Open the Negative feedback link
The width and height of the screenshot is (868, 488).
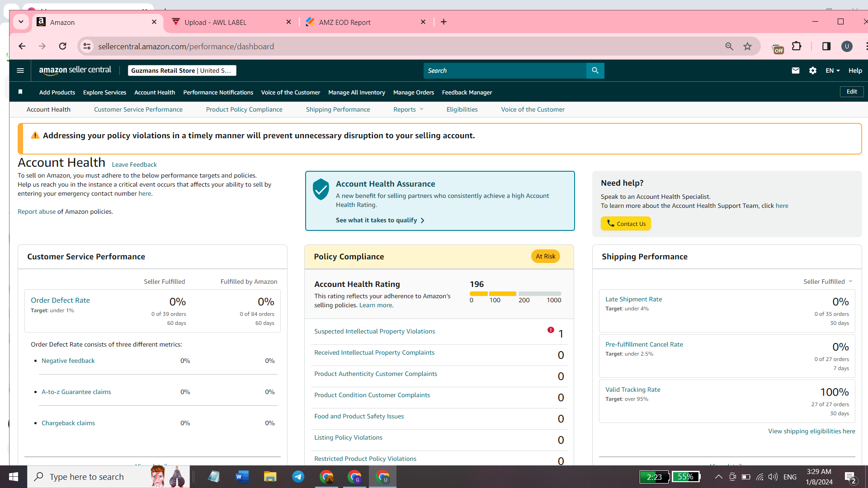[x=68, y=361]
